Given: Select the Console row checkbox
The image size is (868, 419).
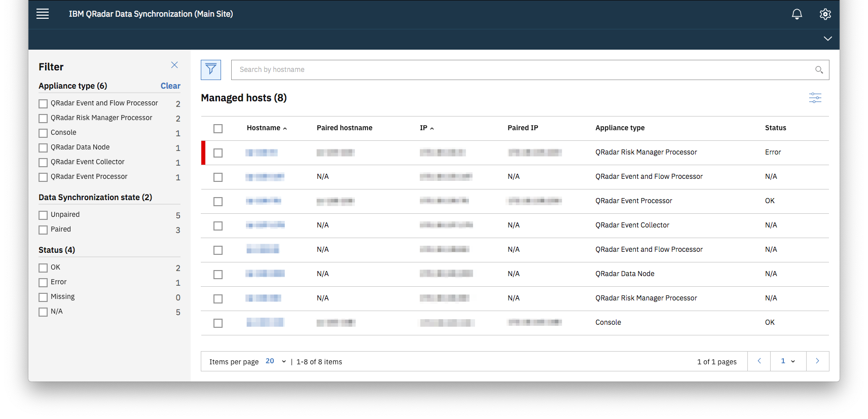Looking at the screenshot, I should 218,323.
